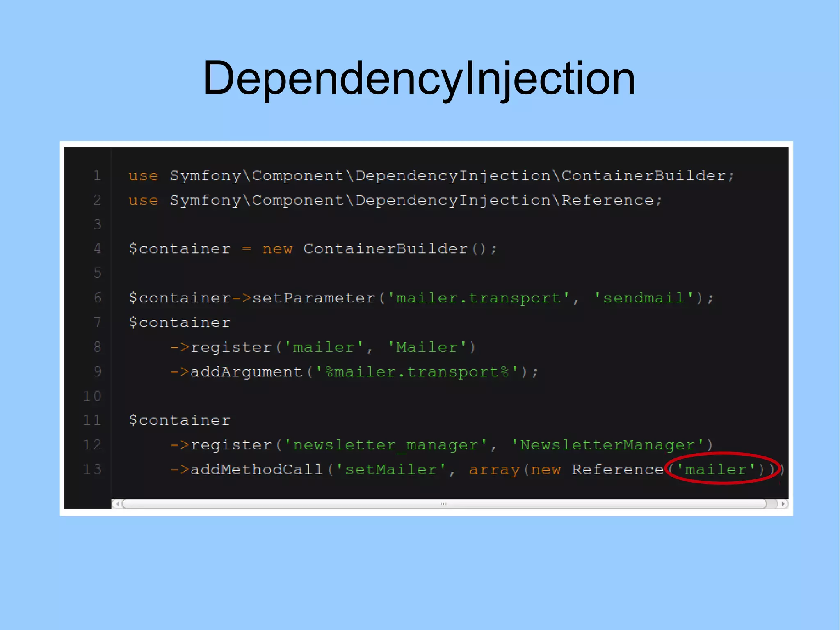Click the 'mailer.transport' string on line 6
Viewport: 840px width, 630px height.
click(478, 298)
